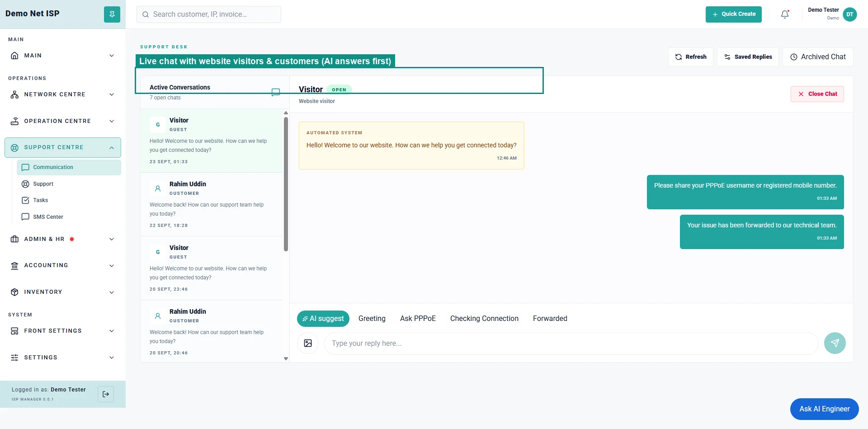Open the Support submenu item
Viewport: 868px width, 429px height.
click(x=69, y=184)
